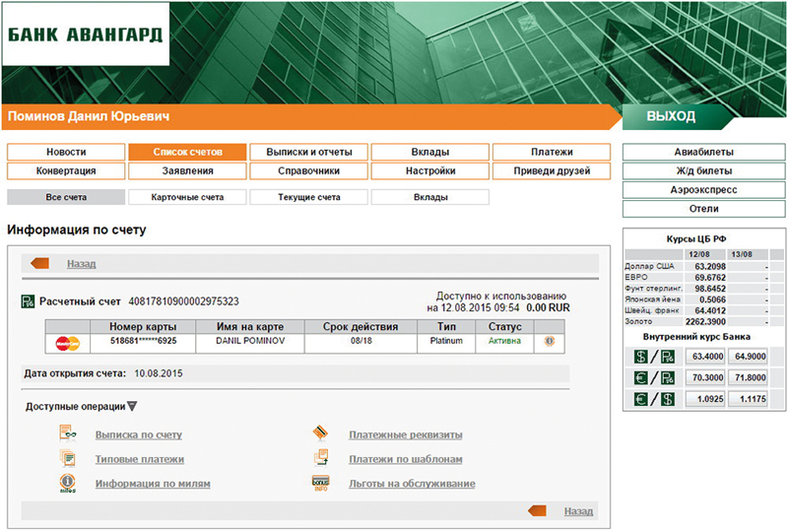Open Платежные реквизиты link

406,434
